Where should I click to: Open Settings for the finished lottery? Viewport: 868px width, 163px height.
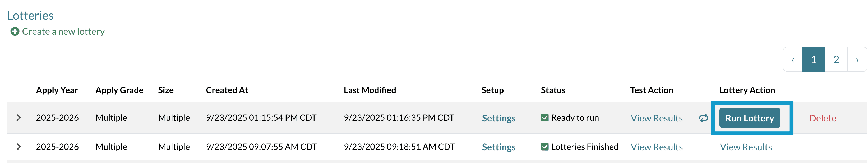click(x=498, y=147)
